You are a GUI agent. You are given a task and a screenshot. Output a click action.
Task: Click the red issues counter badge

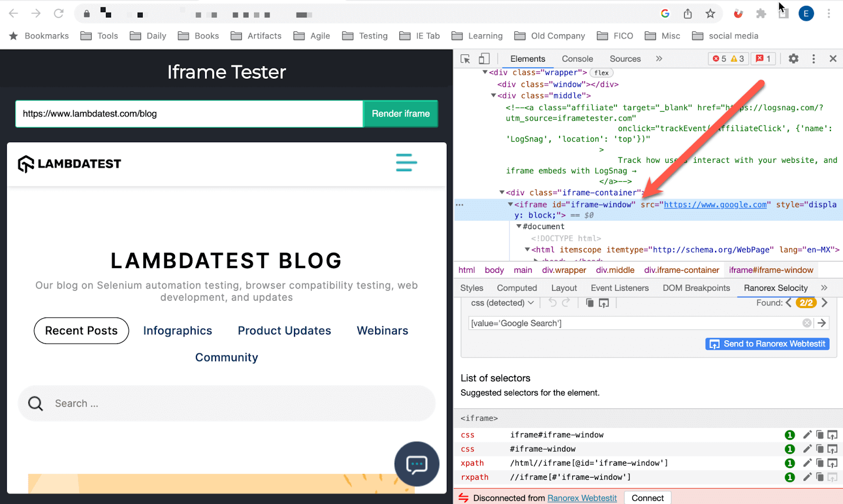point(763,59)
